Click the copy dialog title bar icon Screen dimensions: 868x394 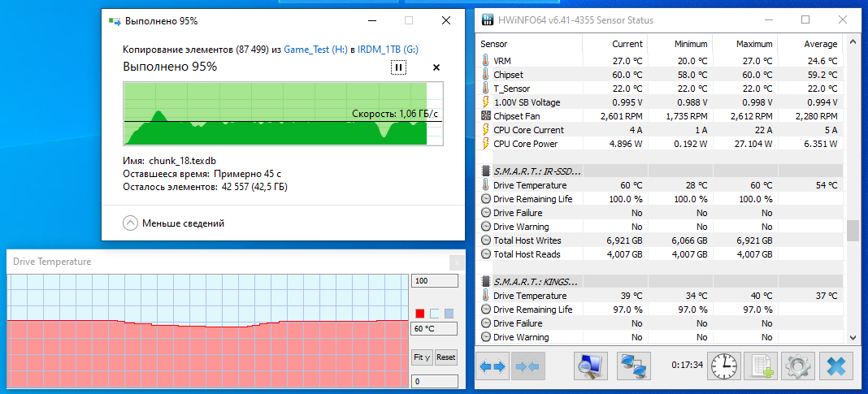115,22
